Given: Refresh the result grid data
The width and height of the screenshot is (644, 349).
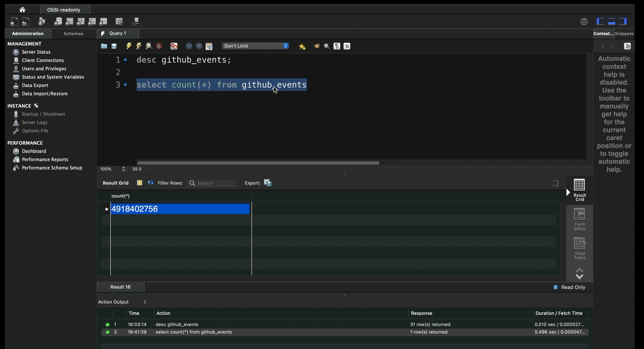Looking at the screenshot, I should [x=150, y=183].
